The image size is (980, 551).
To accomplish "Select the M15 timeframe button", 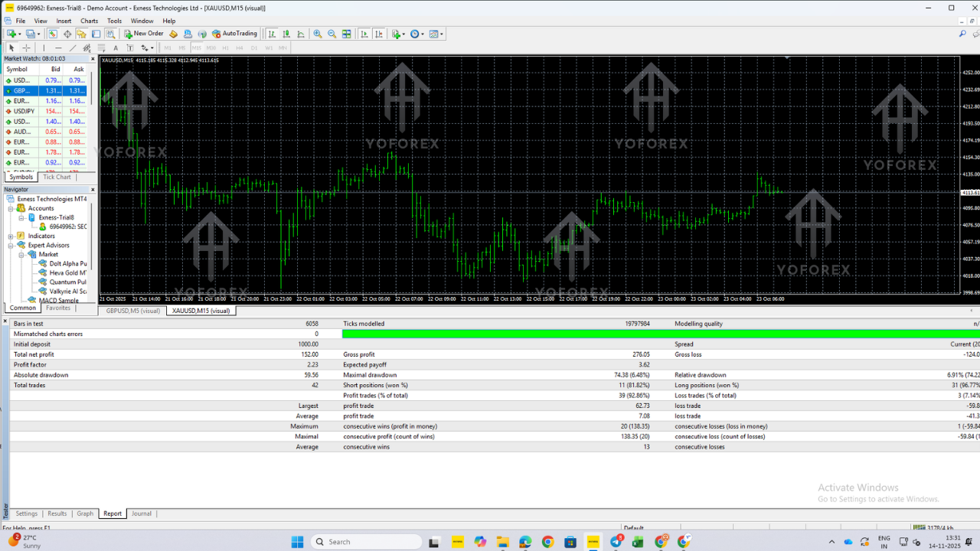I will [197, 48].
